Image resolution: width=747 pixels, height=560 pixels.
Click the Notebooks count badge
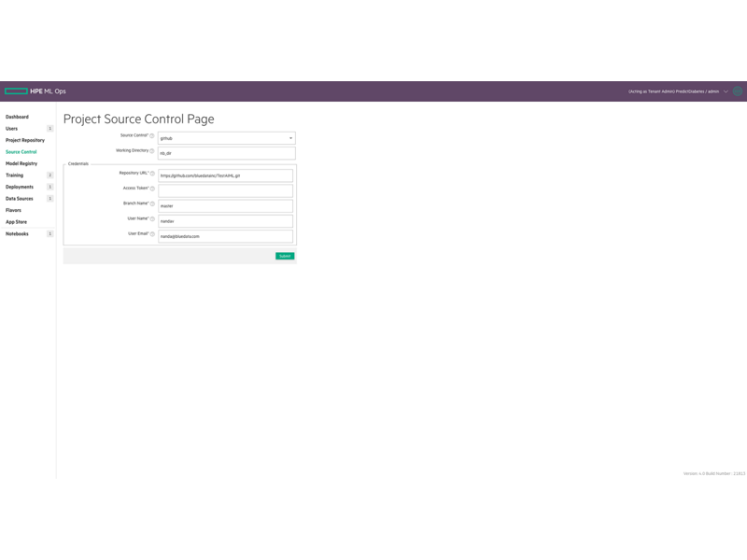pos(50,234)
